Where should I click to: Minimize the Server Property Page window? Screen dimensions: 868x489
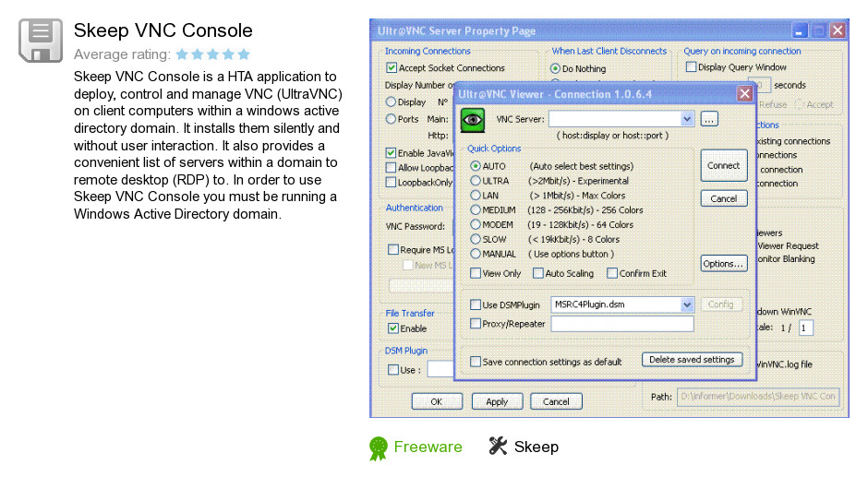[799, 31]
